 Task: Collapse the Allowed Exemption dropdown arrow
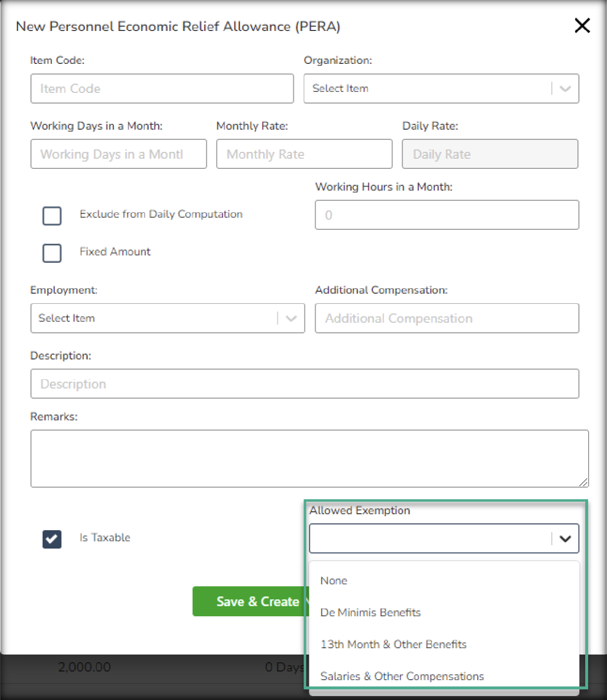coord(565,538)
